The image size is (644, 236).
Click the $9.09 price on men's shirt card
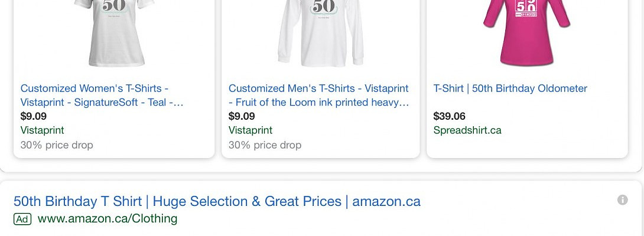click(x=242, y=116)
